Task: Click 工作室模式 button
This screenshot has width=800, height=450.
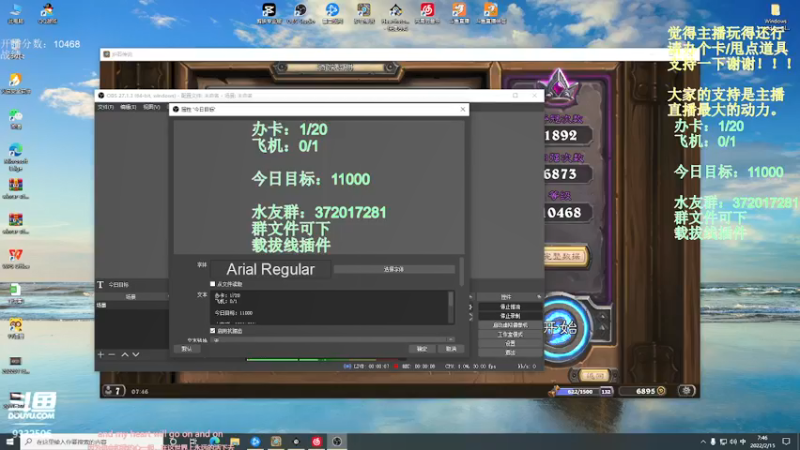Action: (x=510, y=334)
